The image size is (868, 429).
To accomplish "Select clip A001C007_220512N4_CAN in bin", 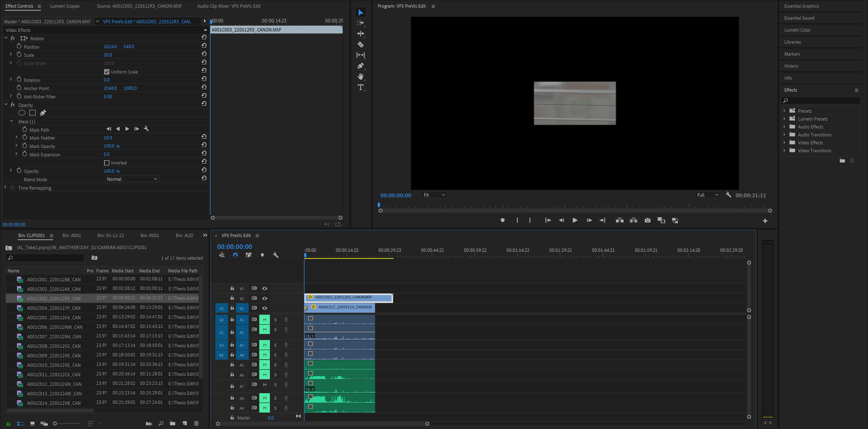I will [x=54, y=337].
